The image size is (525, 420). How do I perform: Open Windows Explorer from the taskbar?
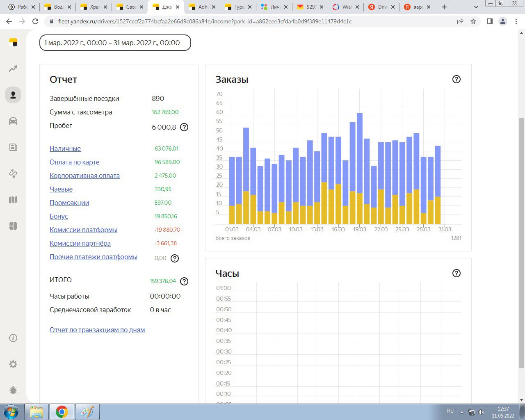pyautogui.click(x=37, y=412)
